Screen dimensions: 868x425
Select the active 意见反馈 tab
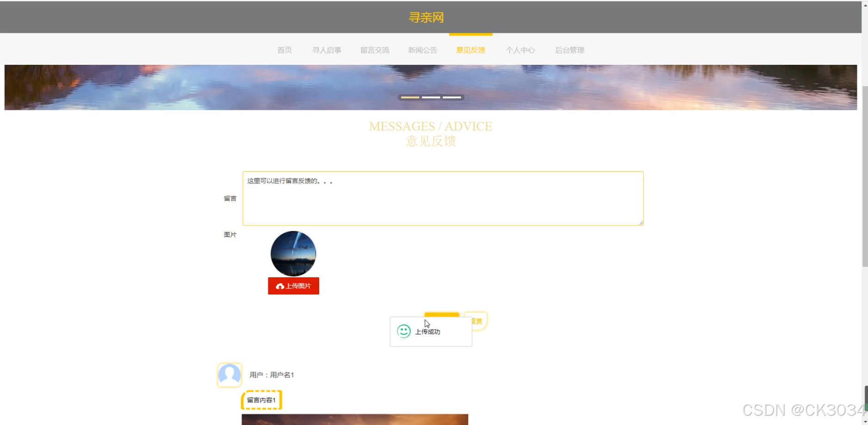(x=471, y=50)
